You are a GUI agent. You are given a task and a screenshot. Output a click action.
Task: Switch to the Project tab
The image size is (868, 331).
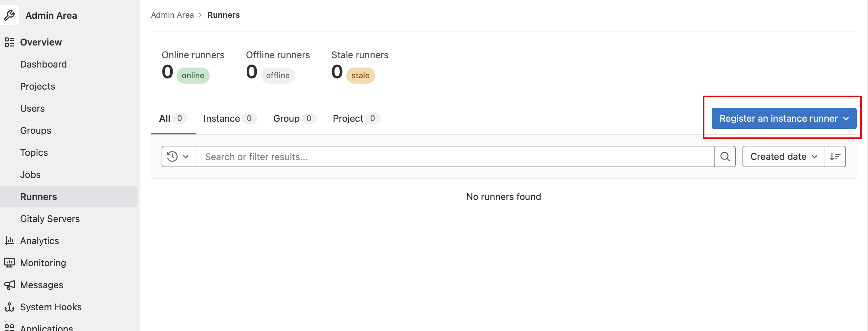tap(356, 118)
